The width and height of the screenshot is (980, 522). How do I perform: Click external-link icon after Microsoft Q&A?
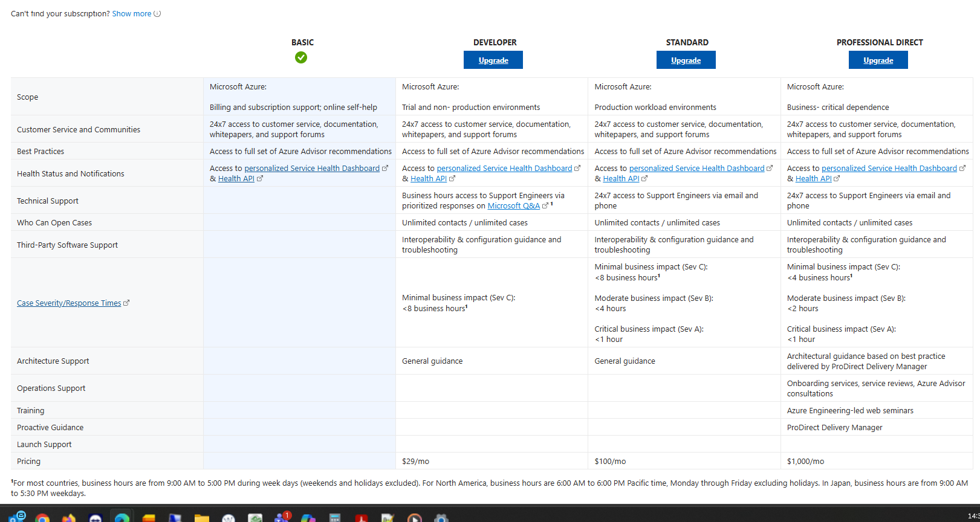[x=545, y=206]
